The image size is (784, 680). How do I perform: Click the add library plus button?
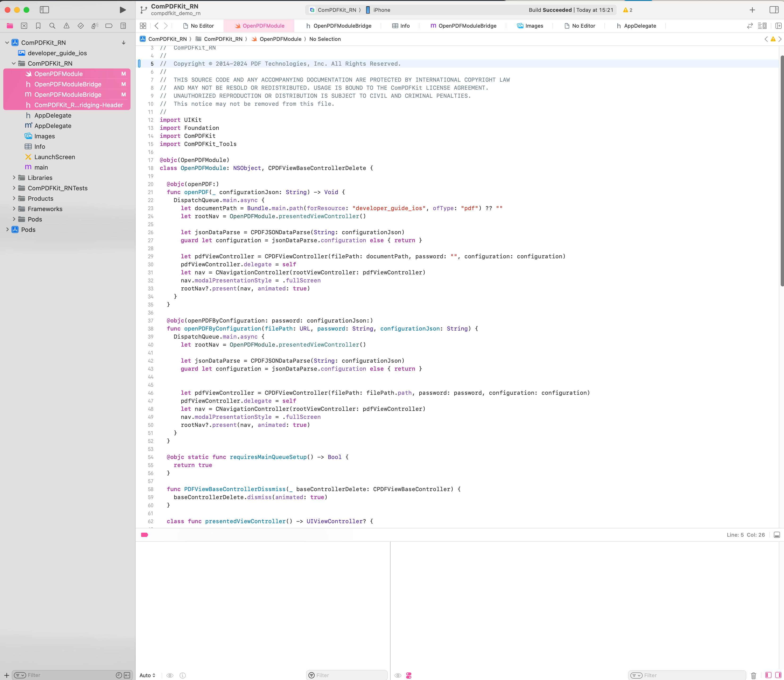[x=753, y=10]
